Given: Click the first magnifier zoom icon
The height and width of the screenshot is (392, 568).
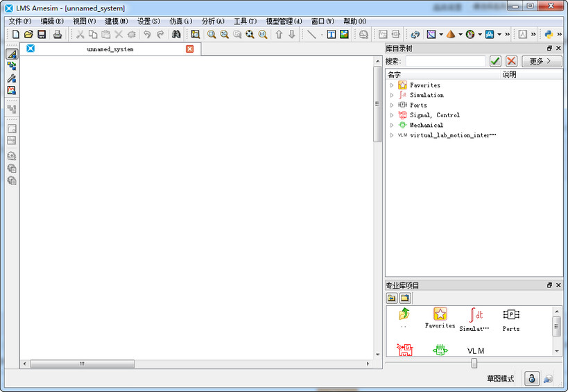Looking at the screenshot, I should pyautogui.click(x=212, y=35).
